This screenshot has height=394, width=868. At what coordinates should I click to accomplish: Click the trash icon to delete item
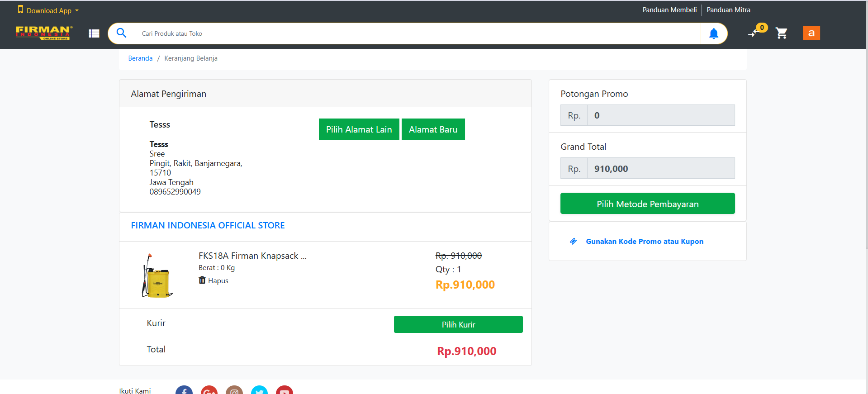point(202,280)
